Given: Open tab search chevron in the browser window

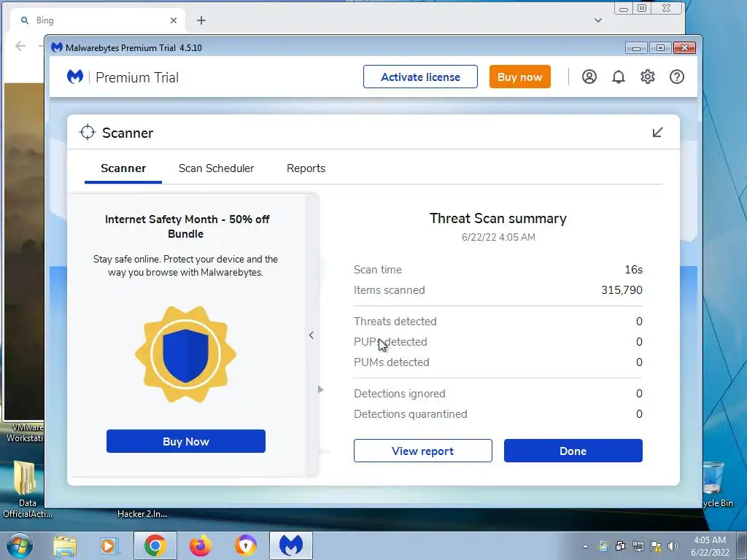Looking at the screenshot, I should tap(598, 20).
